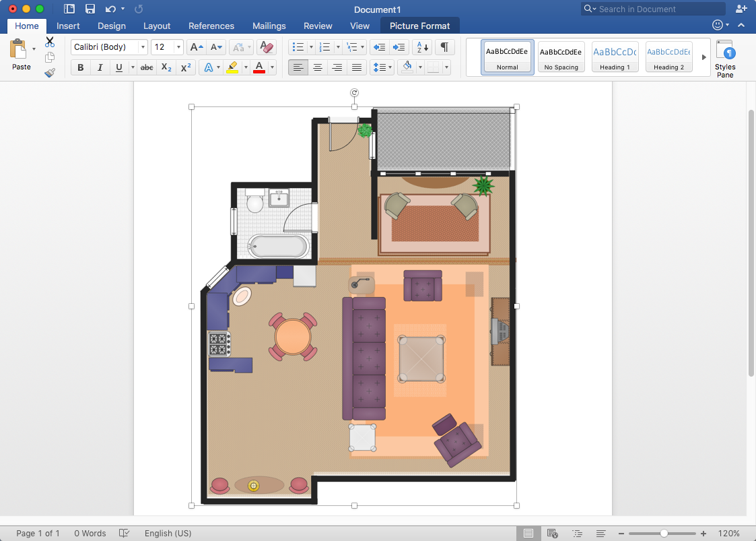
Task: Click the Clear Formatting eraser icon
Action: click(267, 47)
